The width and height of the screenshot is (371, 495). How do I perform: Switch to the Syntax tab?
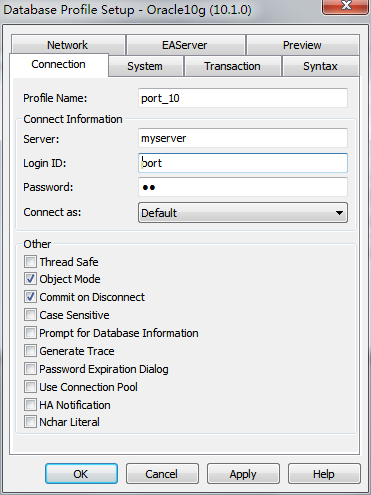click(320, 66)
